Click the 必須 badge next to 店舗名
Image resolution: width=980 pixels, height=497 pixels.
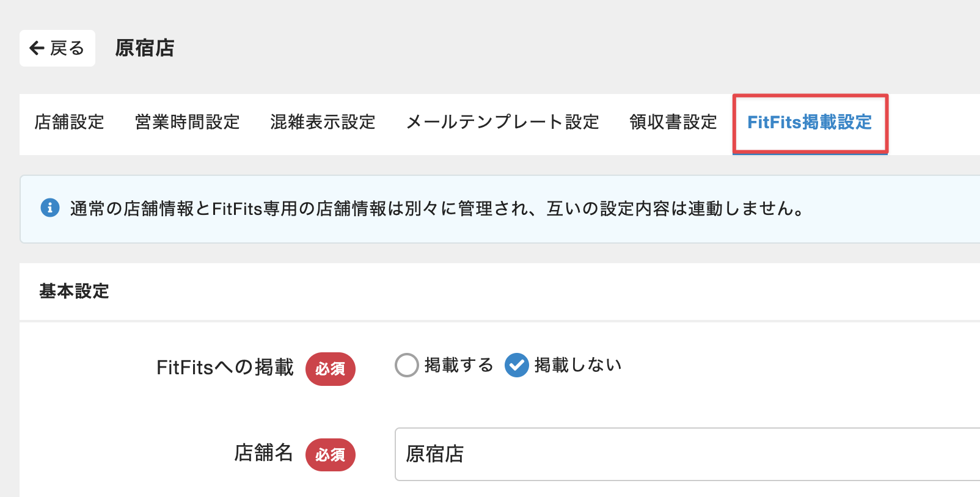click(330, 455)
